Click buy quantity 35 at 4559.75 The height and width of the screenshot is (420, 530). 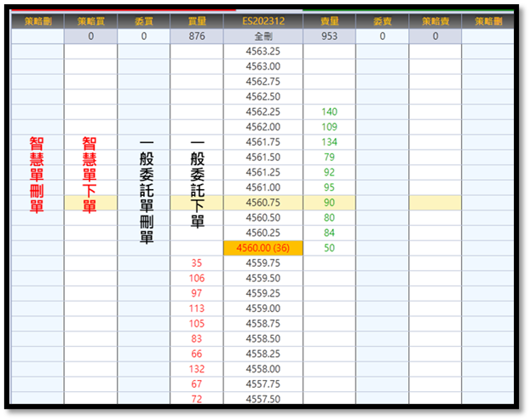pyautogui.click(x=197, y=263)
